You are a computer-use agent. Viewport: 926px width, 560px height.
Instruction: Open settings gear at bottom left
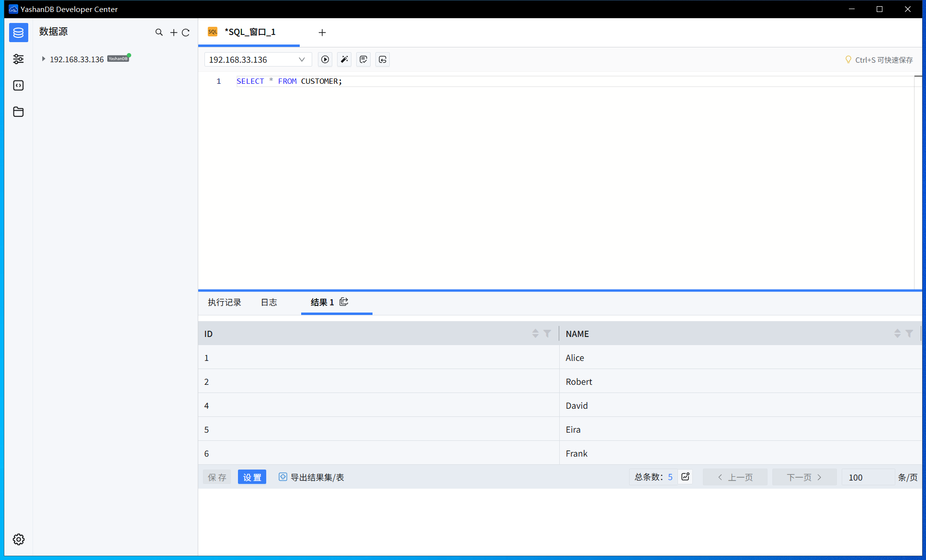point(18,539)
